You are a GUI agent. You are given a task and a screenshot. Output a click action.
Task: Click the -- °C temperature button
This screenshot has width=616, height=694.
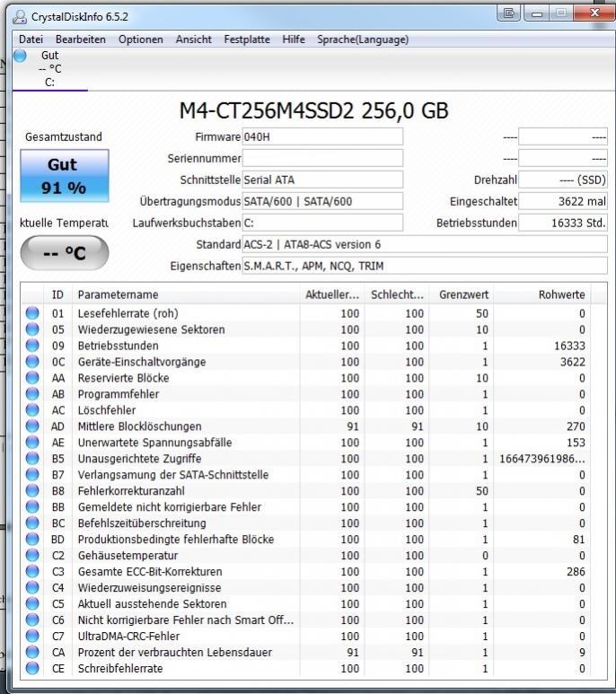(65, 252)
